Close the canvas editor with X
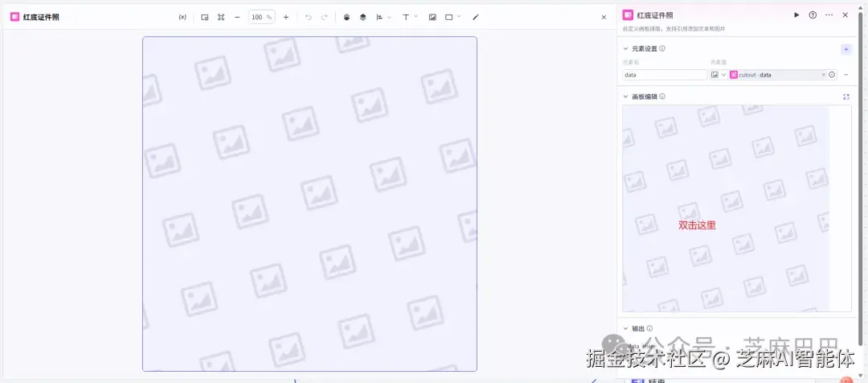Screen dimensions: 868x383 604,17
